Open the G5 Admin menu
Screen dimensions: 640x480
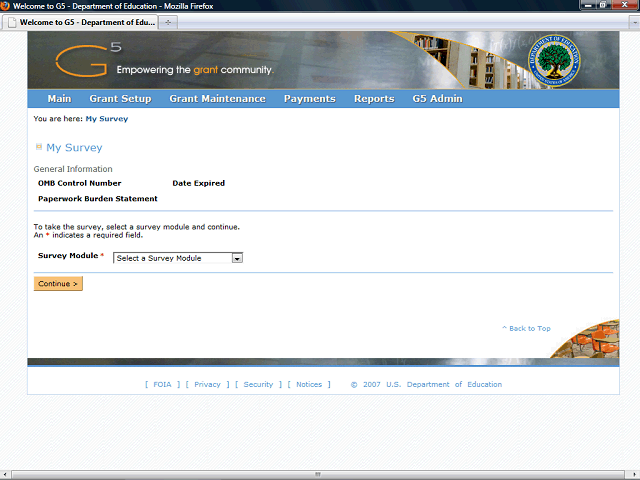tap(438, 99)
